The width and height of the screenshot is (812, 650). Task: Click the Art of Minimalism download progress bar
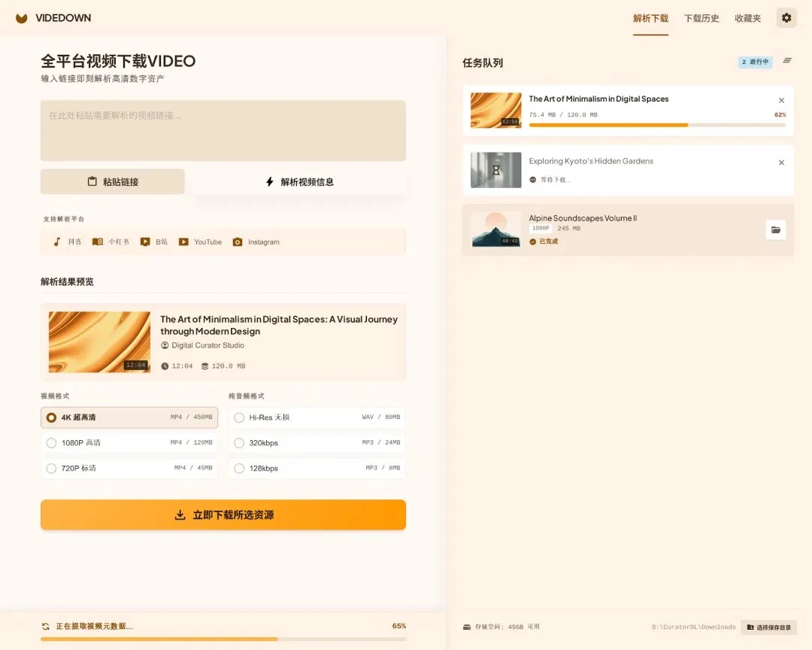tap(657, 125)
